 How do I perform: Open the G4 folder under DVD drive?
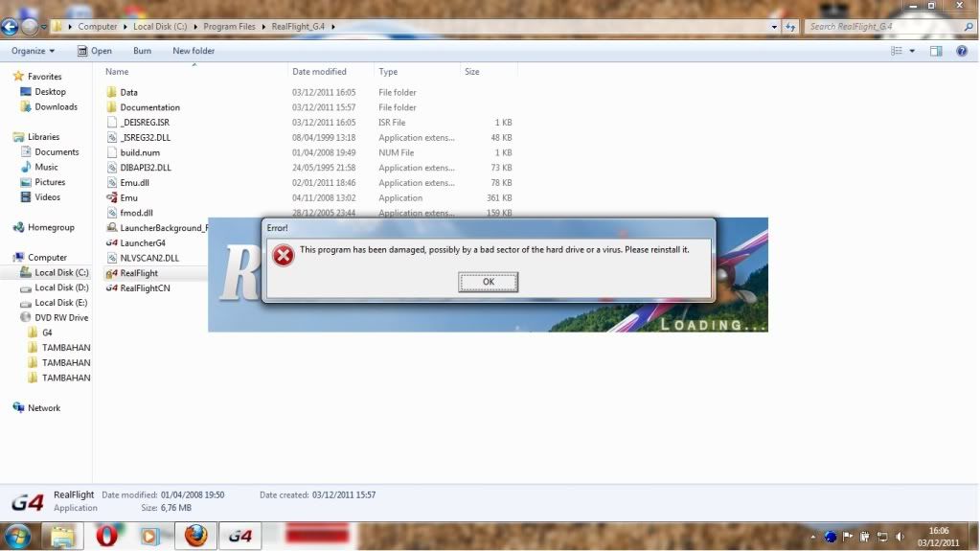(x=47, y=333)
